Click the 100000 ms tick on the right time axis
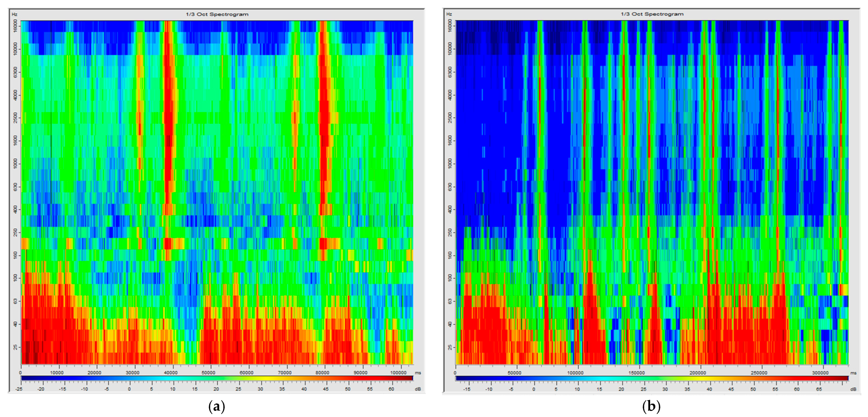This screenshot has height=417, width=868. pos(575,373)
